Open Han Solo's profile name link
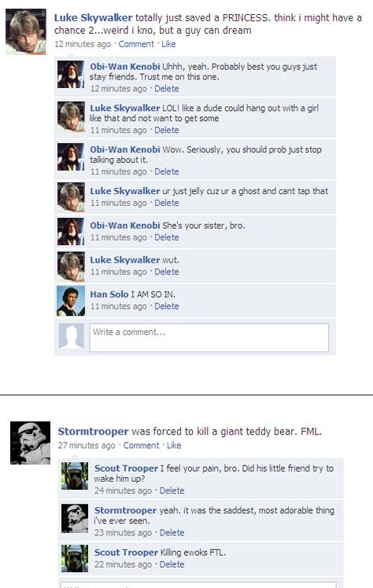Image resolution: width=373 pixels, height=588 pixels. (109, 294)
